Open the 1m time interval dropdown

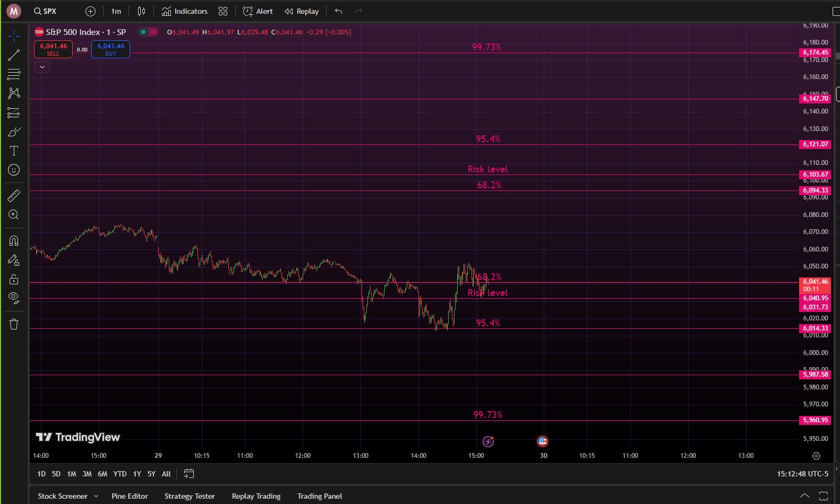116,11
